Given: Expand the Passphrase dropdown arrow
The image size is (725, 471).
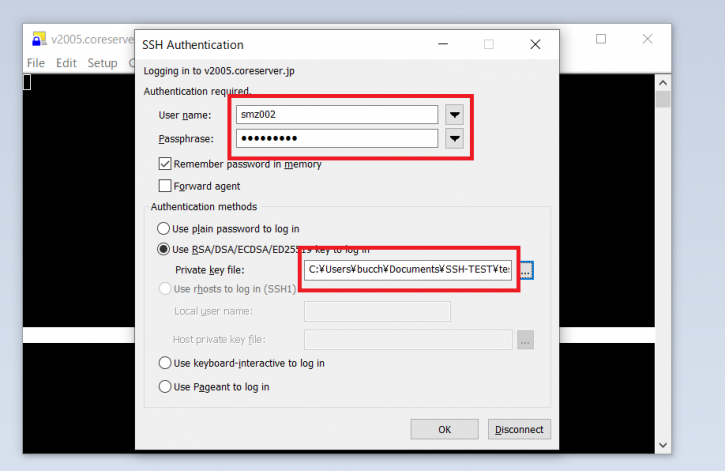Looking at the screenshot, I should point(455,139).
